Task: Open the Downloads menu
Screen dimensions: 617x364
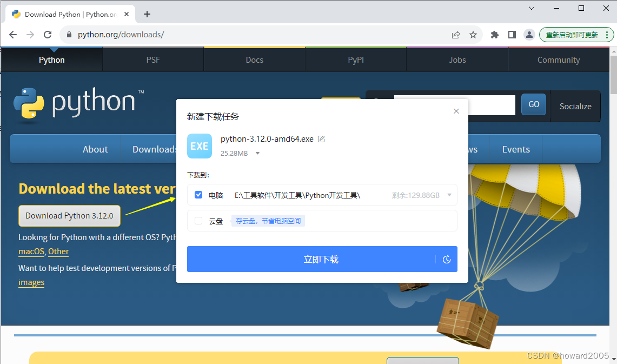Action: click(155, 149)
